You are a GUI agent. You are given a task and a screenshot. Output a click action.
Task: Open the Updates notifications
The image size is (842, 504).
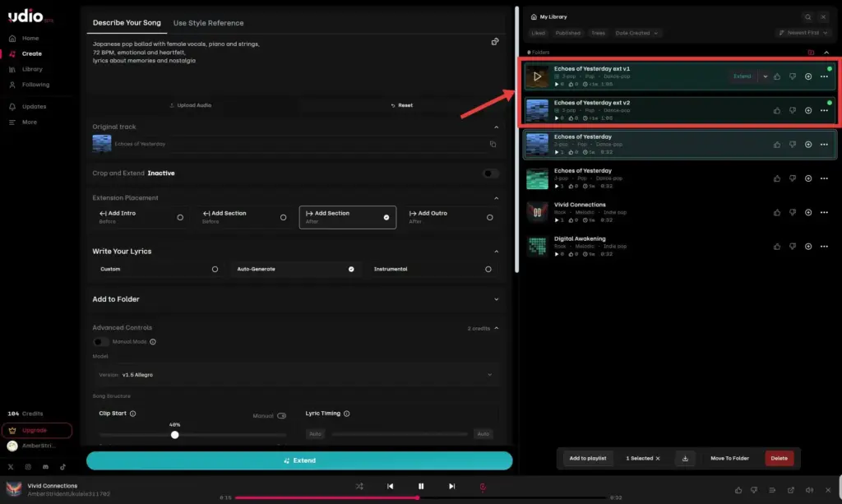click(x=27, y=107)
